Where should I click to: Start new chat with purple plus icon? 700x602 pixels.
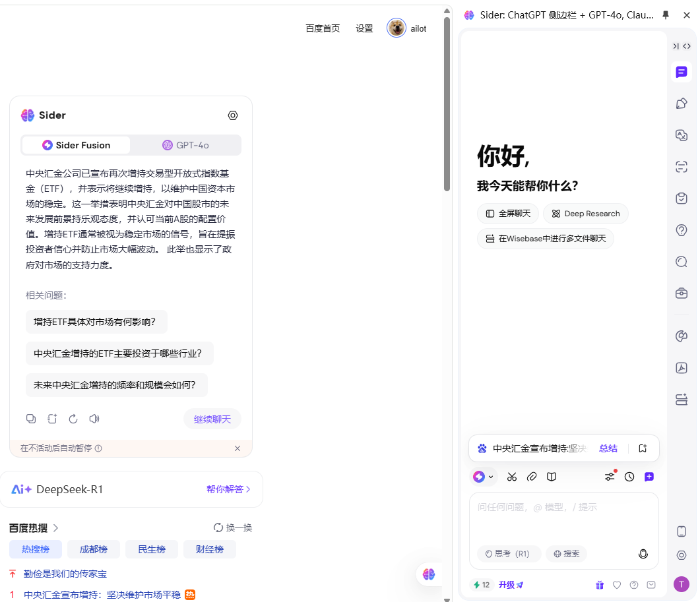point(649,477)
